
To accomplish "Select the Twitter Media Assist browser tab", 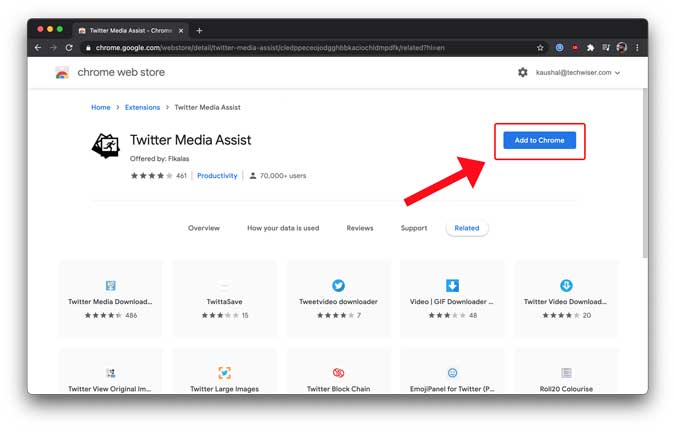I will click(130, 31).
